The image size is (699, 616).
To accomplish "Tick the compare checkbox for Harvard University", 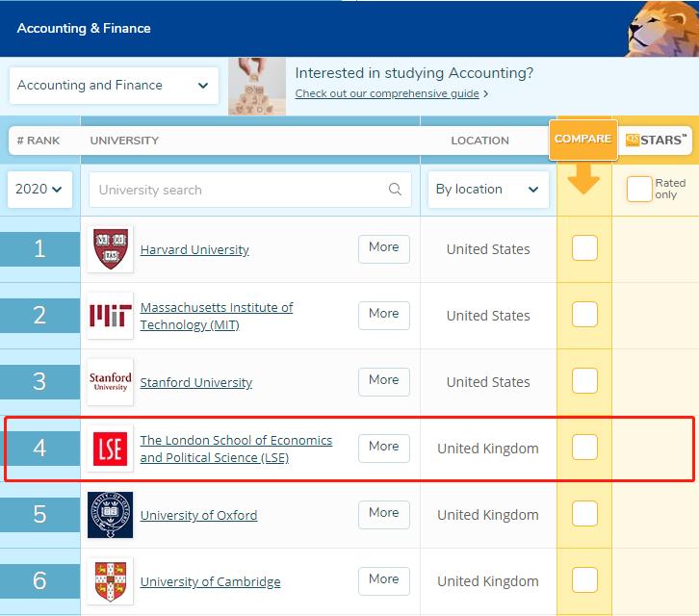I will pyautogui.click(x=584, y=248).
